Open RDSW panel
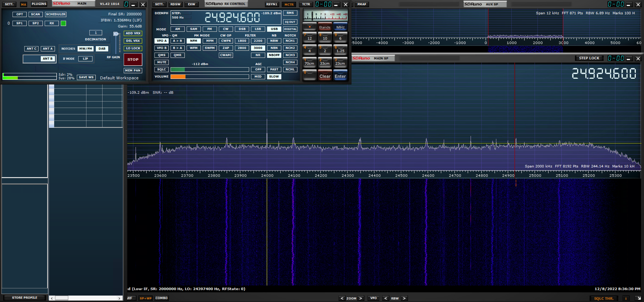644x302 pixels. [x=175, y=4]
